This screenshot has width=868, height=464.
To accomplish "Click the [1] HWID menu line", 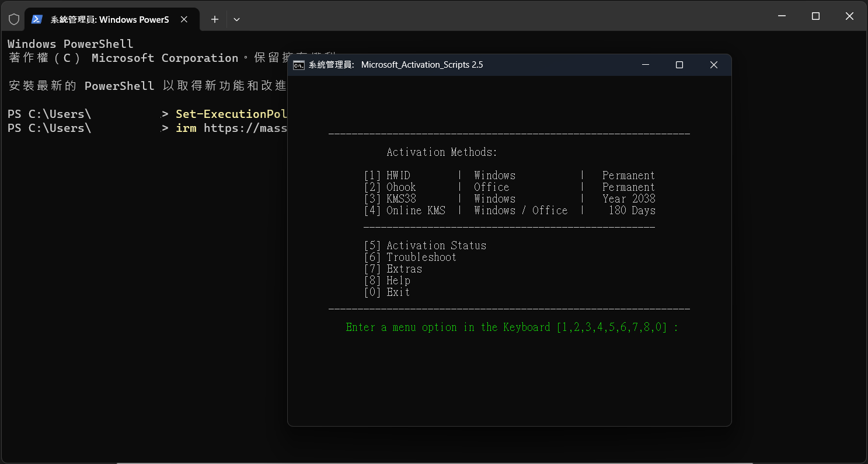I will (509, 176).
